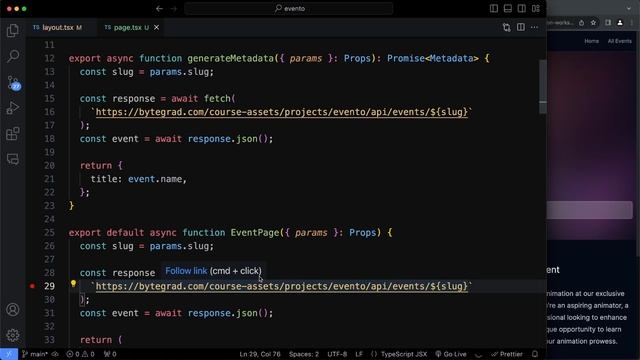Screen dimensions: 640x360
Task: Go forward using the title bar arrow
Action: click(174, 9)
